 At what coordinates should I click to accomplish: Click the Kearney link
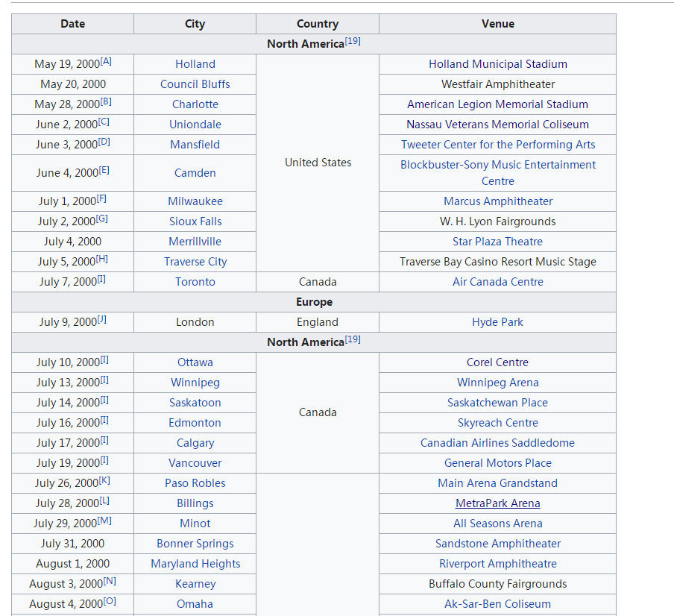195,584
